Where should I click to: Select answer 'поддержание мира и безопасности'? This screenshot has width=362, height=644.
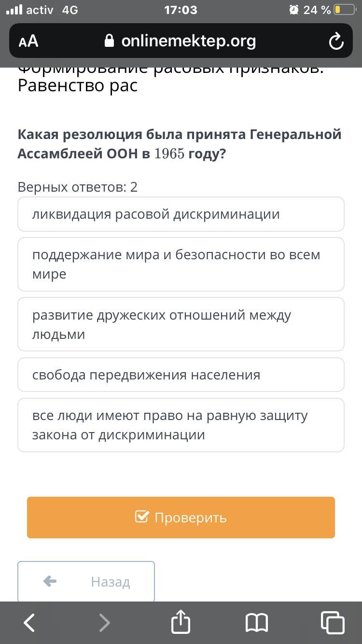[181, 265]
